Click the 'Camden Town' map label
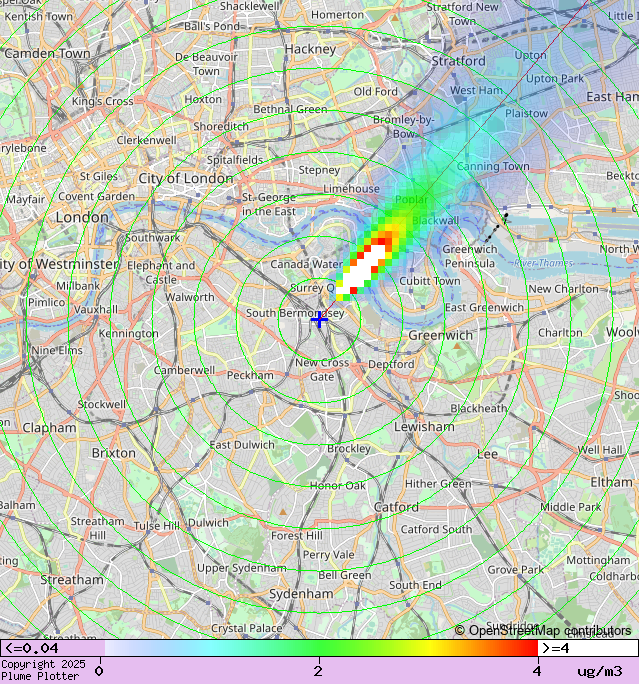This screenshot has height=684, width=639. pos(47,54)
